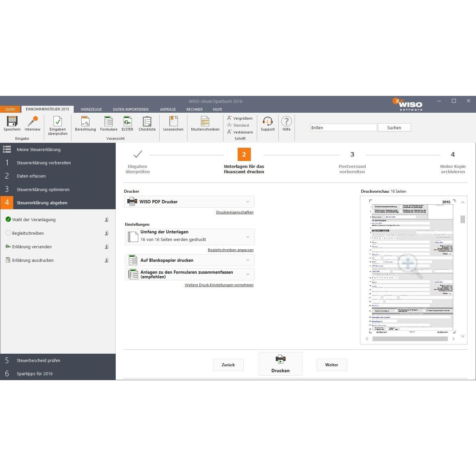The height and width of the screenshot is (476, 476).
Task: Open the Berechnung calculation preview
Action: point(85,121)
